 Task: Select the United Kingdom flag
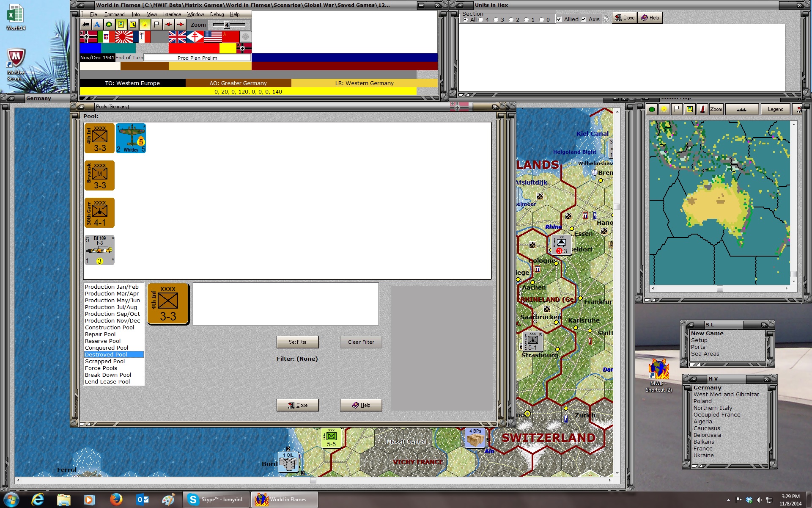point(177,37)
